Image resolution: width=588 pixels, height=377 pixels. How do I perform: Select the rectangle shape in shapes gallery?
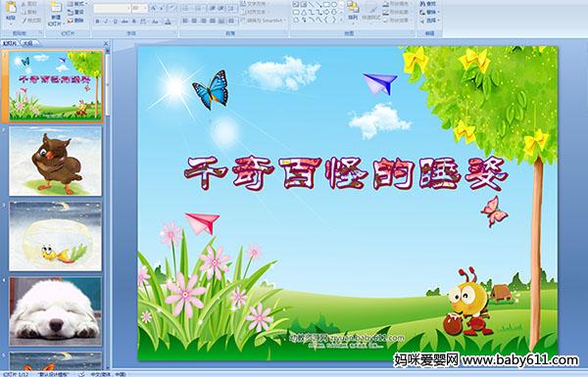tap(327, 4)
